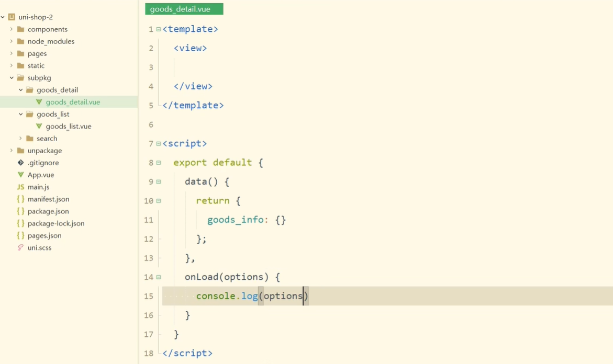Viewport: 613px width, 364px height.
Task: Open pages.json from the project tree
Action: pos(44,235)
